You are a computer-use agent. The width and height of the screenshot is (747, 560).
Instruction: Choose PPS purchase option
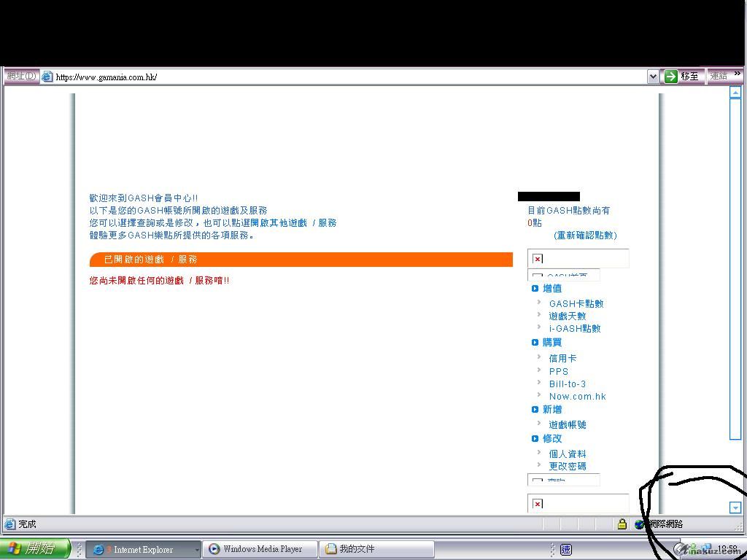(558, 371)
